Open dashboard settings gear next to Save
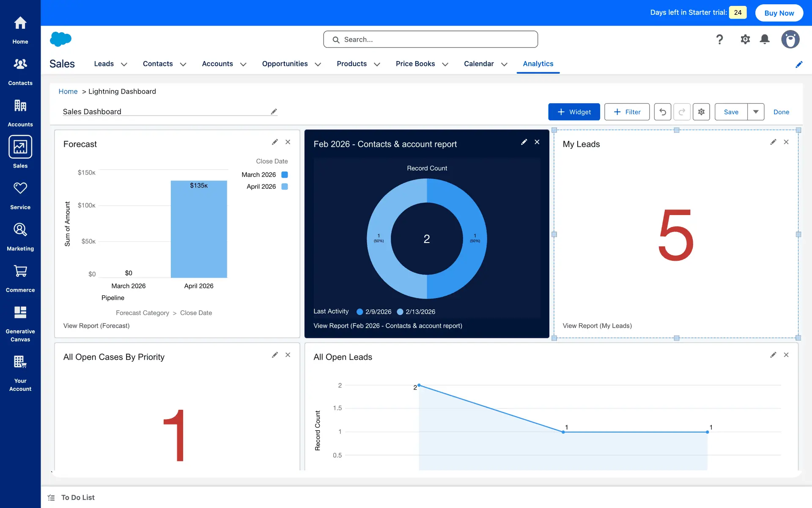Image resolution: width=812 pixels, height=508 pixels. click(701, 112)
